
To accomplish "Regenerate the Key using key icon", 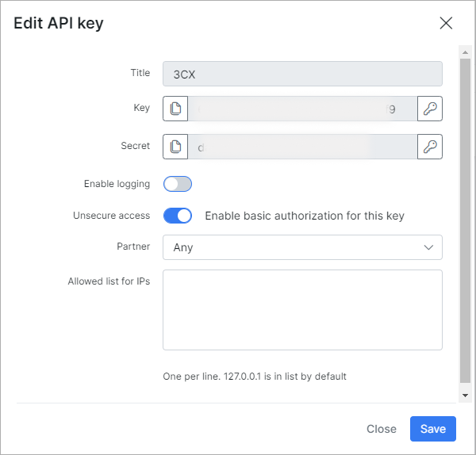I will (430, 109).
